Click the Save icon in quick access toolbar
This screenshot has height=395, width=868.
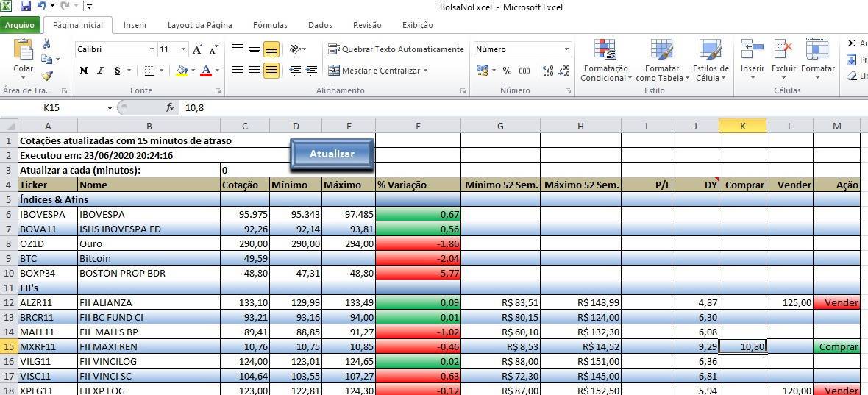[26, 7]
